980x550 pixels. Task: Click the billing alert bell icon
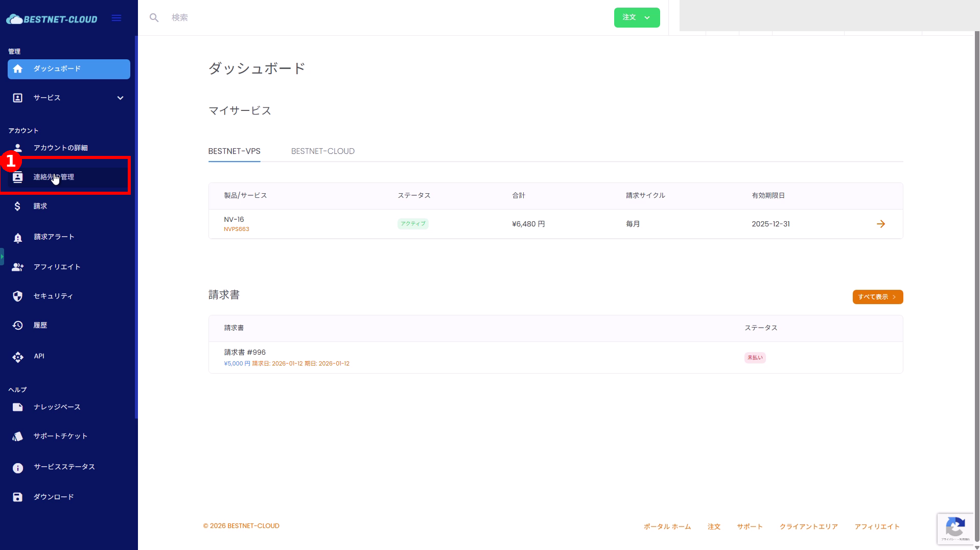pyautogui.click(x=18, y=238)
